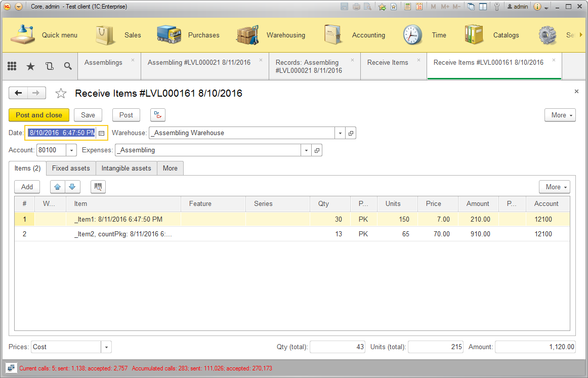The height and width of the screenshot is (378, 588).
Task: Expand the Prices dropdown
Action: (106, 347)
